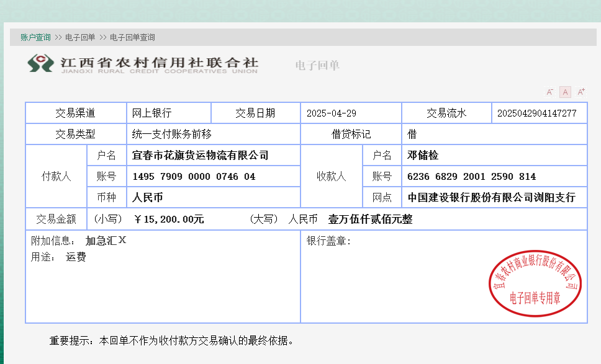Viewport: 601px width, 364px height.
Task: Increase font size with A+ button
Action: (581, 92)
